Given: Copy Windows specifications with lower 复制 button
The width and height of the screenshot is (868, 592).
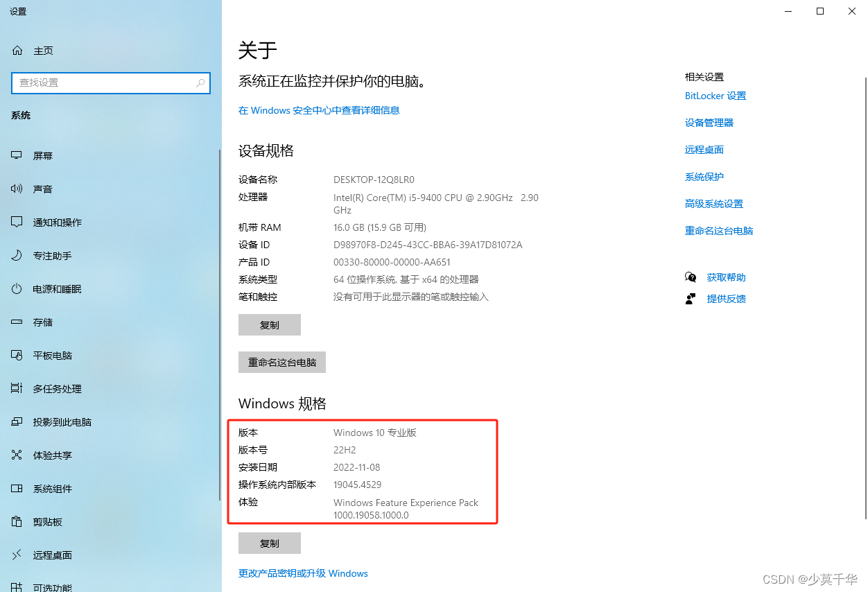Looking at the screenshot, I should pyautogui.click(x=270, y=543).
